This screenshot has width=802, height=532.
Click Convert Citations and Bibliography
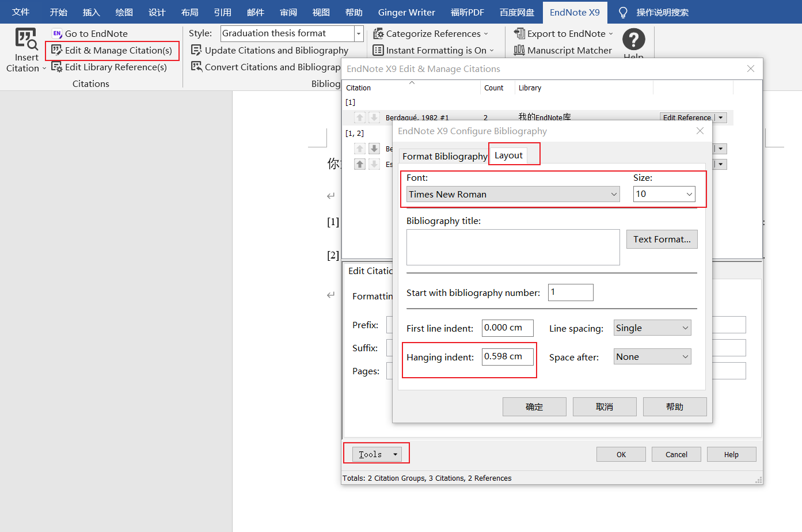coord(266,67)
